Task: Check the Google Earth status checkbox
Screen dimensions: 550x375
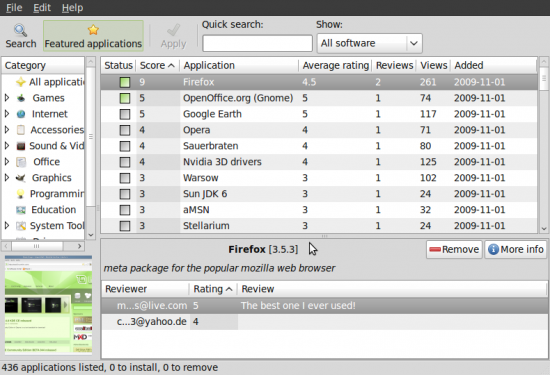Action: pos(125,114)
